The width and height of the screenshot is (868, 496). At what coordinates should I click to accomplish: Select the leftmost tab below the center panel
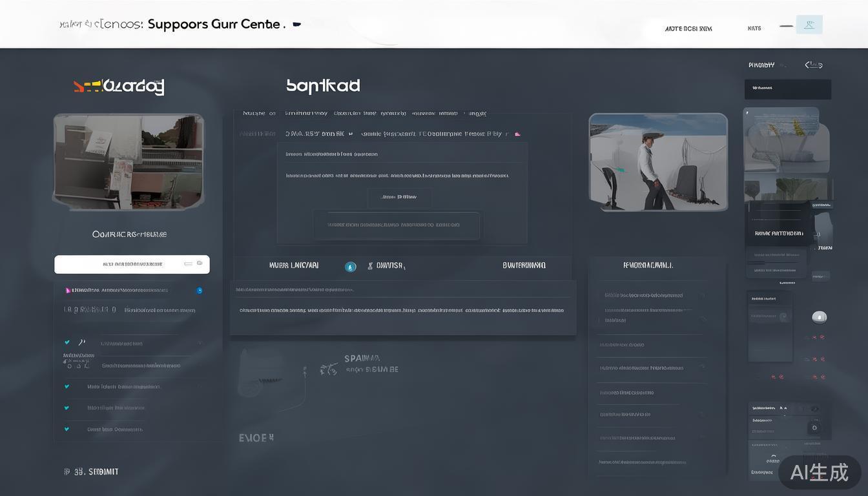point(294,265)
